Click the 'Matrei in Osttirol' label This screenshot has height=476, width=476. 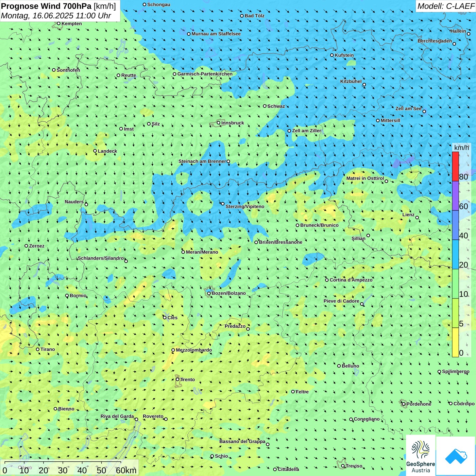click(x=365, y=178)
